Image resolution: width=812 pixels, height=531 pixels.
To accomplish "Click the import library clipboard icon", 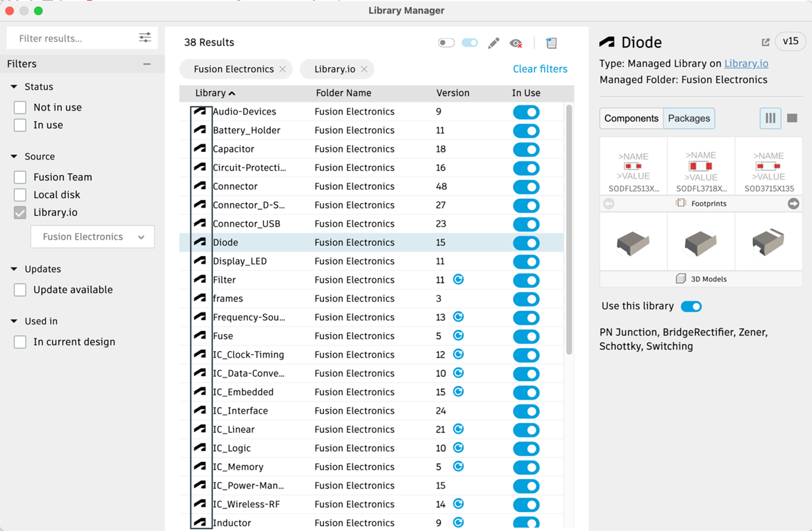I will 551,43.
